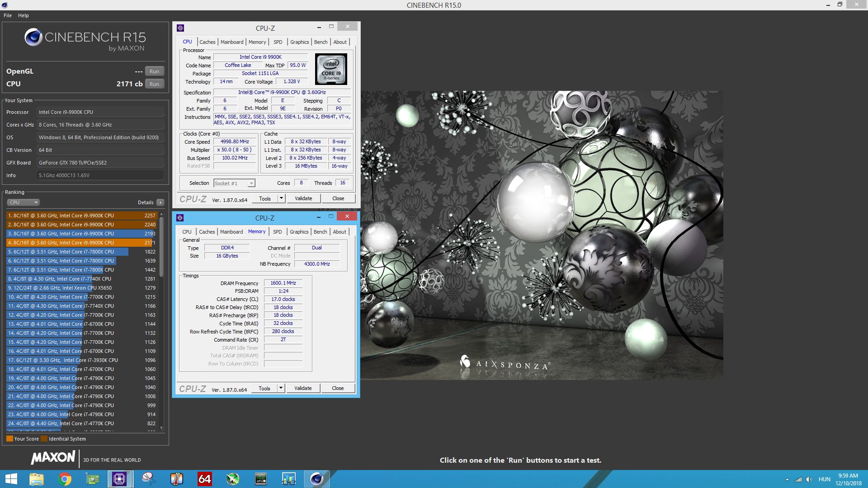Expand the Tools arrow in top CPU-Z window
Viewport: 868px width, 488px height.
(x=281, y=198)
